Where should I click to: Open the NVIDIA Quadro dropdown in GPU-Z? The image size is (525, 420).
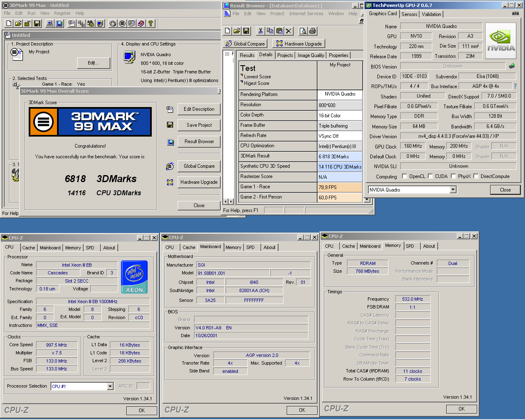click(453, 189)
